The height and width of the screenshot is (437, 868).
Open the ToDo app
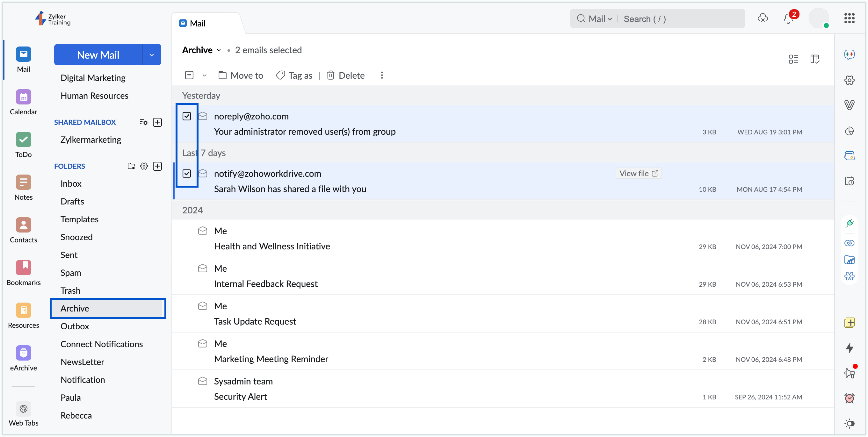pyautogui.click(x=23, y=145)
